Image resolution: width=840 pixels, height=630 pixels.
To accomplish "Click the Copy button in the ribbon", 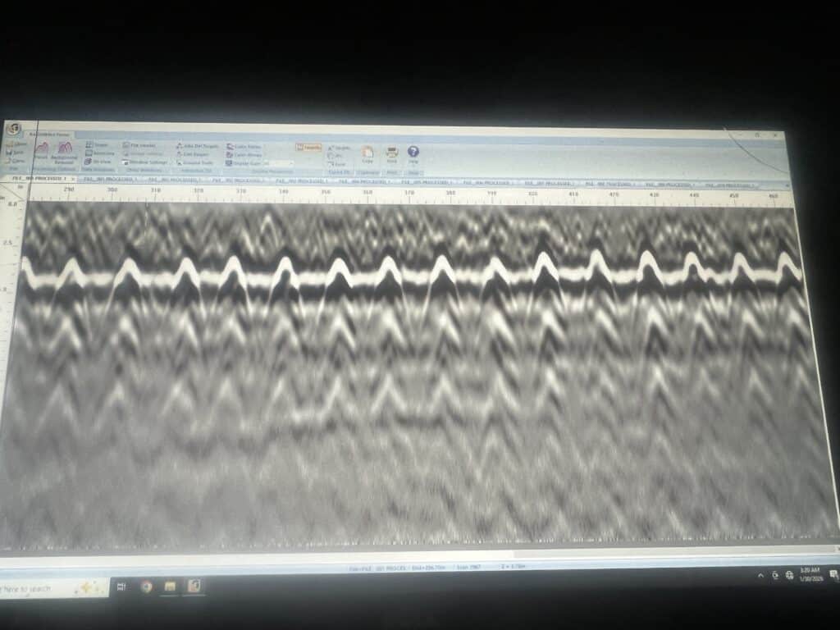I will tap(367, 153).
